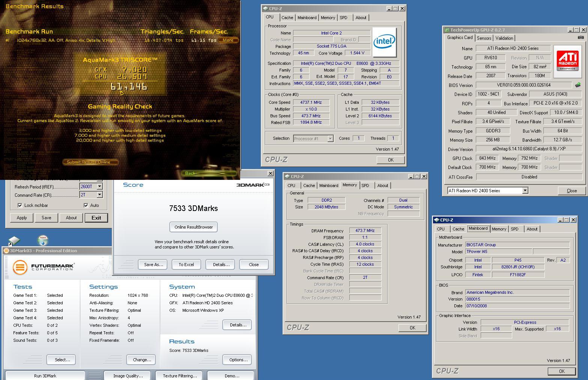
Task: Click the GPU-Z title bar icon
Action: tap(447, 30)
